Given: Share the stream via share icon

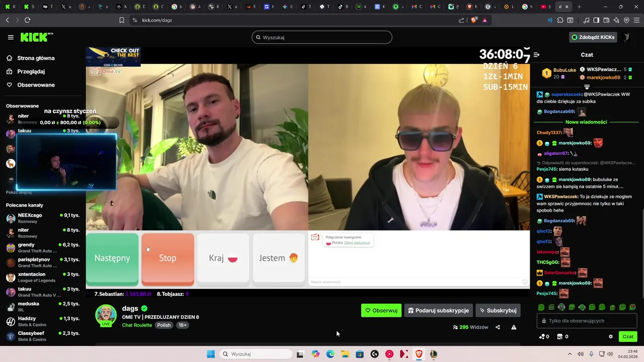Looking at the screenshot, I should (x=498, y=327).
